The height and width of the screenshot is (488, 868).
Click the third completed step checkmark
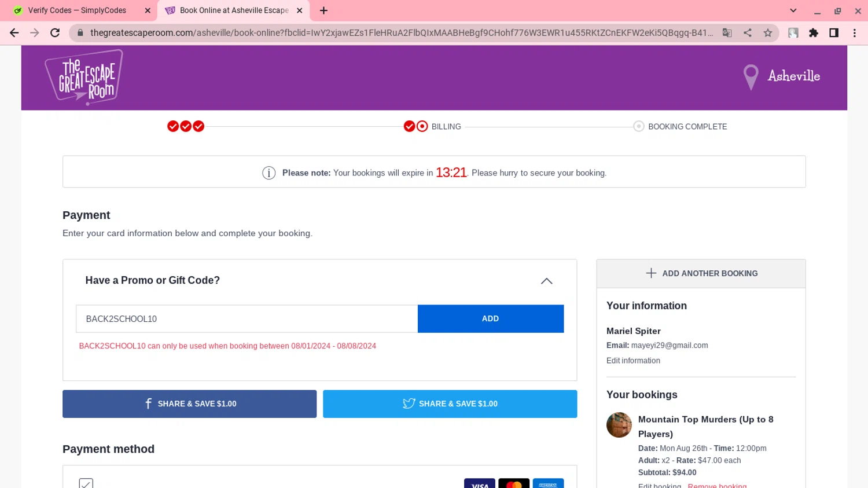pos(198,126)
